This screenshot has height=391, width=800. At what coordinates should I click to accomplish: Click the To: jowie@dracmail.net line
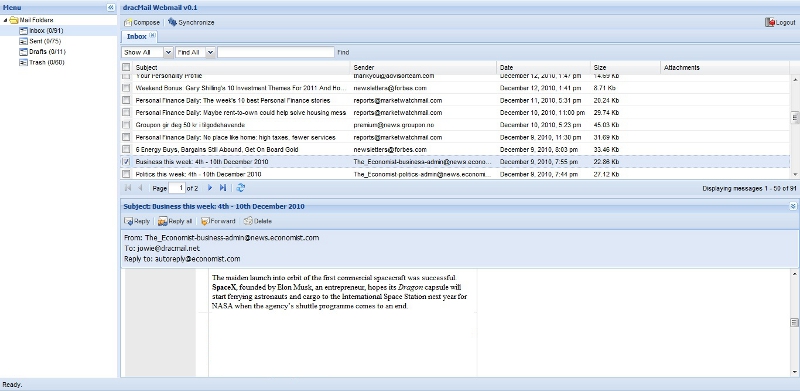(162, 248)
